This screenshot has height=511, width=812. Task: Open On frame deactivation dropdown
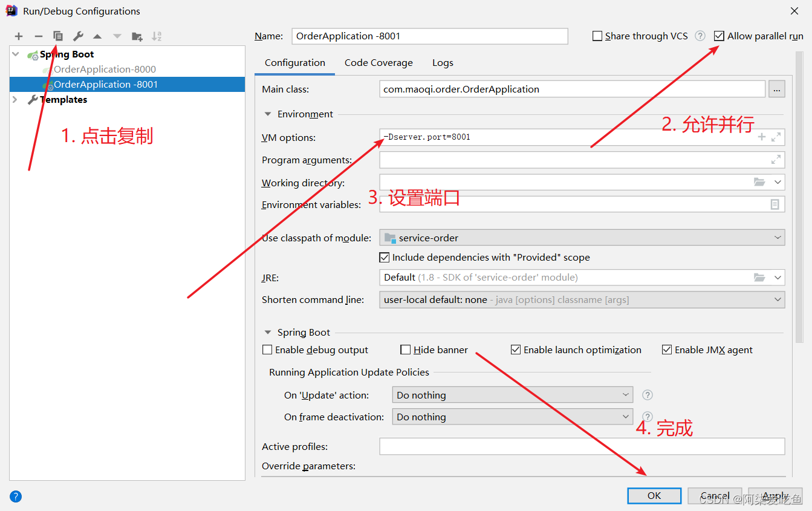513,417
